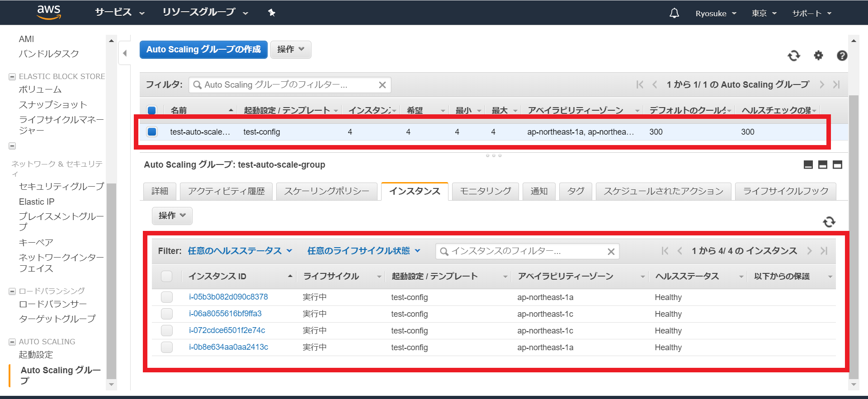Click Auto Scaling グループの作成 button
Image resolution: width=868 pixels, height=399 pixels.
(x=203, y=49)
